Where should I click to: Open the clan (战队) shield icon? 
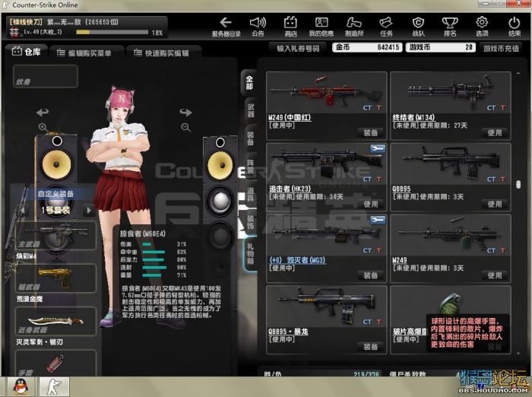(418, 27)
